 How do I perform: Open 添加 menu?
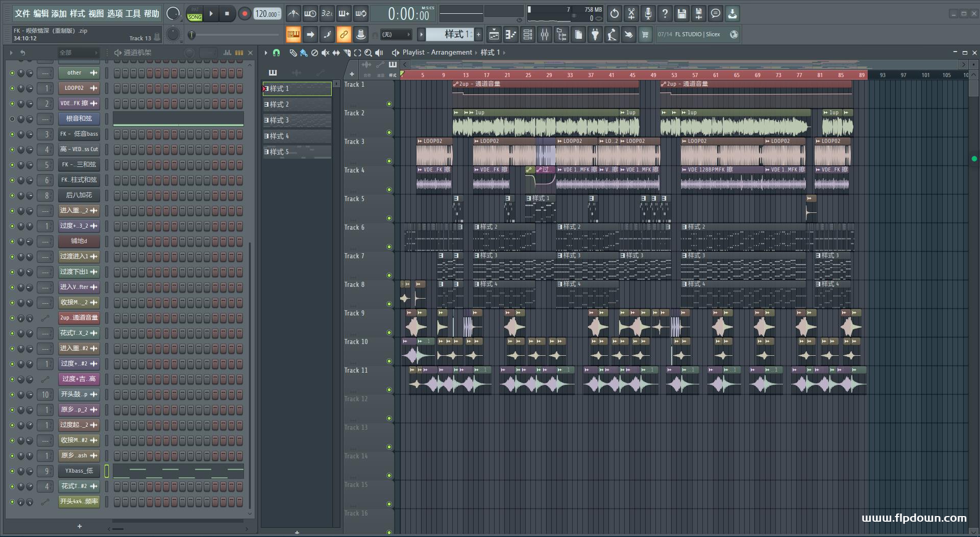coord(59,14)
